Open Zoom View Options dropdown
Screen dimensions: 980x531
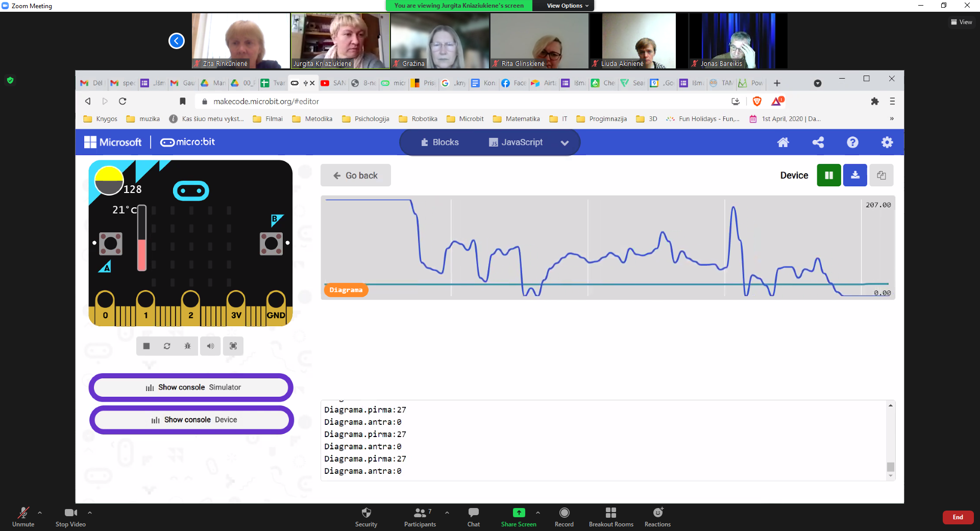pyautogui.click(x=567, y=6)
